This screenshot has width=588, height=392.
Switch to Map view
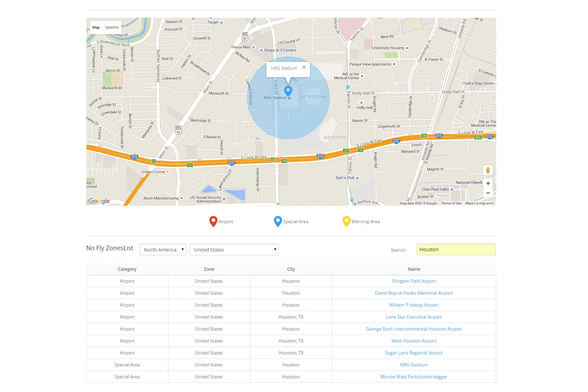click(x=96, y=27)
